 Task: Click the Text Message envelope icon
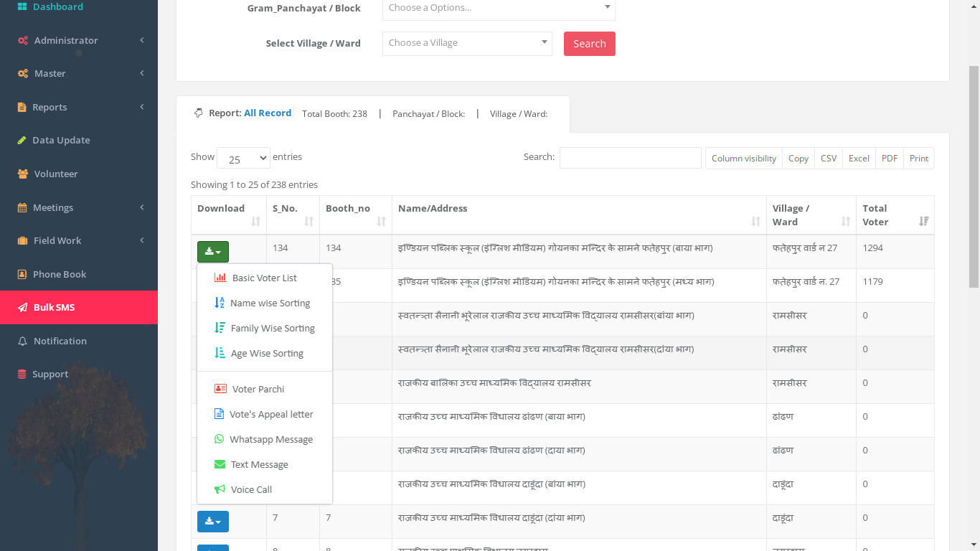(220, 464)
